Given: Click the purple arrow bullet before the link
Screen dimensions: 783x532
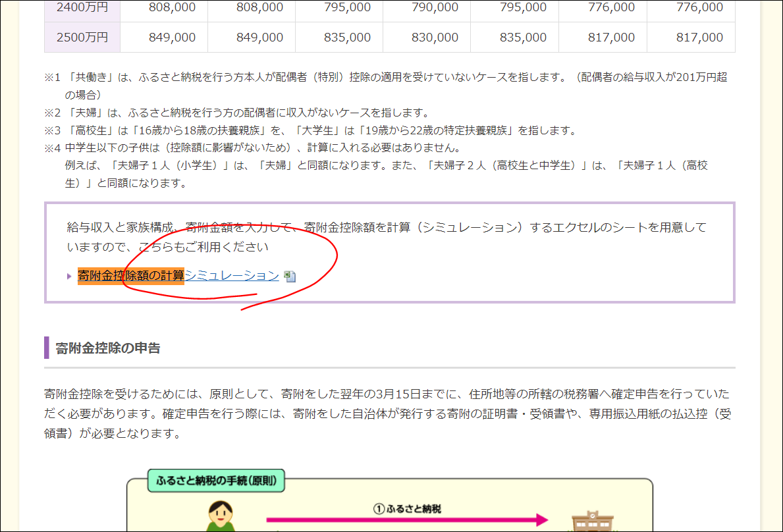Looking at the screenshot, I should 70,277.
